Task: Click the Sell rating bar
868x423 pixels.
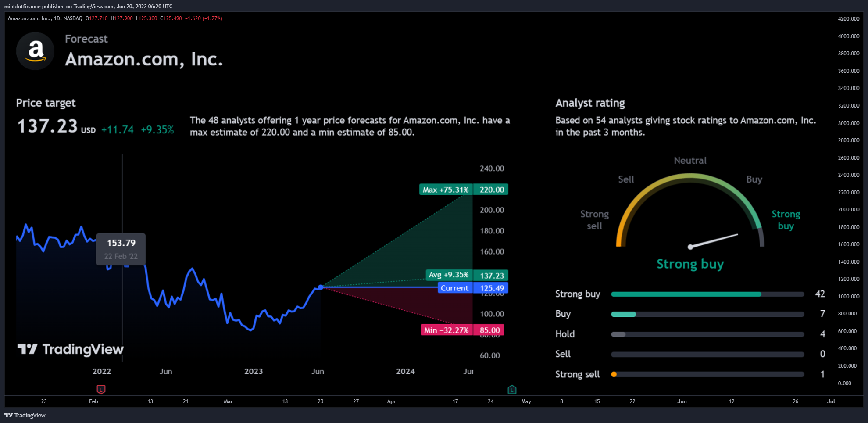Action: pyautogui.click(x=707, y=354)
